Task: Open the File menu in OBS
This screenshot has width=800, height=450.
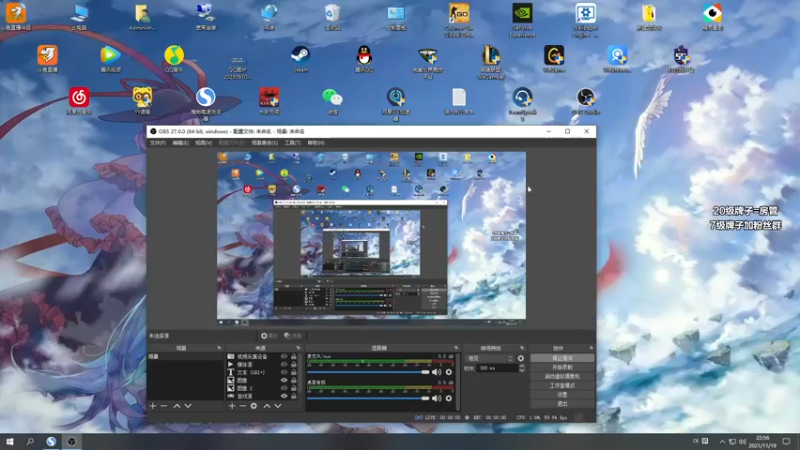Action: click(157, 143)
